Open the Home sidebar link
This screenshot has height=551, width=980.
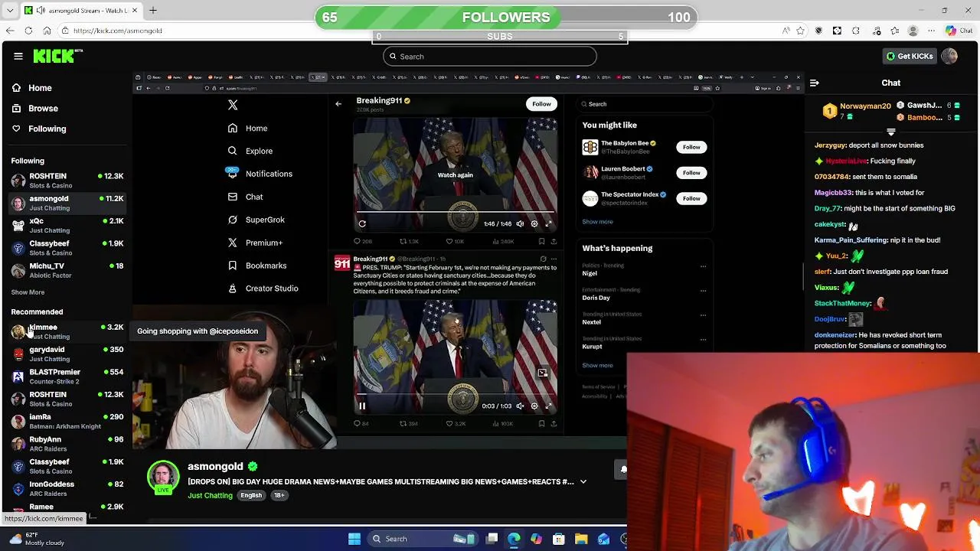click(x=40, y=88)
